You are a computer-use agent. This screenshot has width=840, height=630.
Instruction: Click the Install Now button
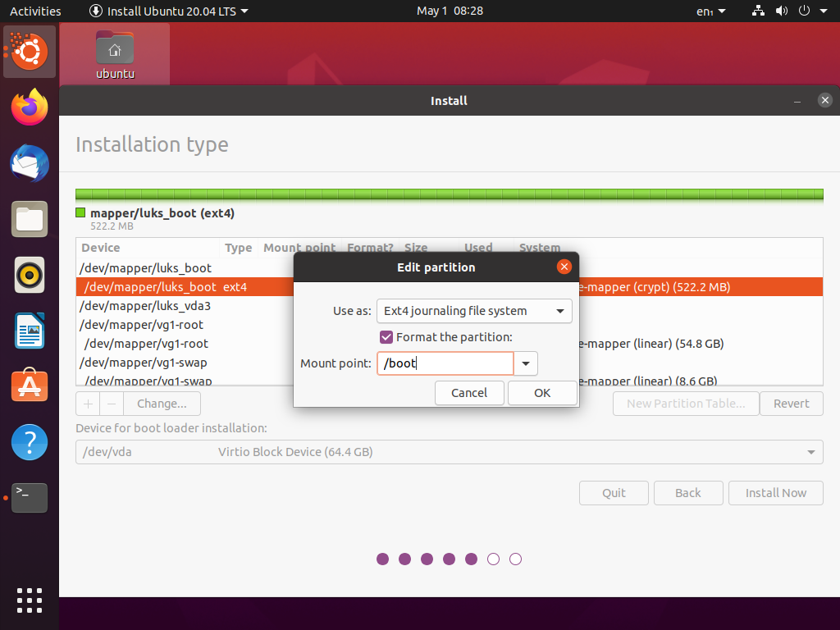coord(776,493)
